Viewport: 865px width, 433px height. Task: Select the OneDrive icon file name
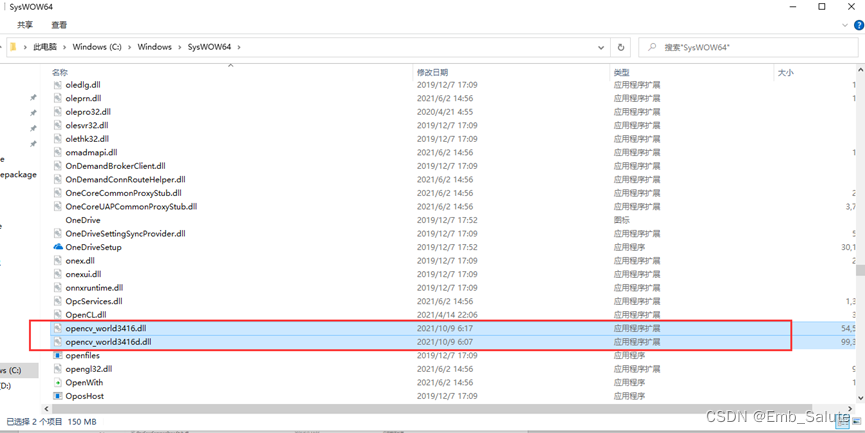(83, 220)
